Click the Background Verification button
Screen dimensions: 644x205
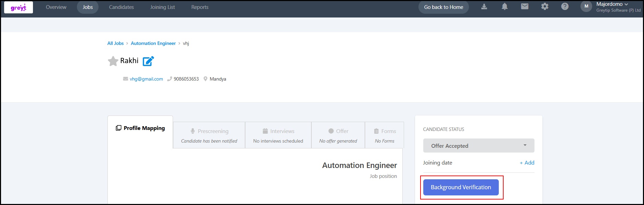(x=461, y=187)
